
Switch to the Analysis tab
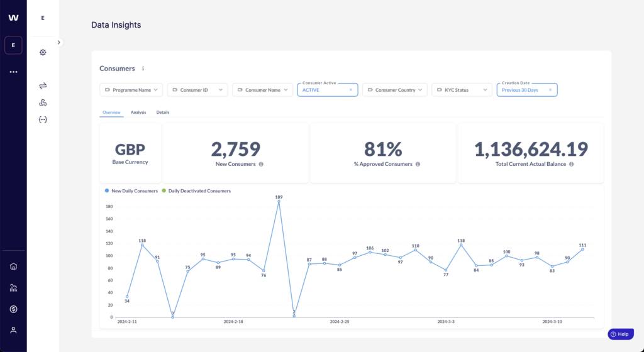point(138,113)
